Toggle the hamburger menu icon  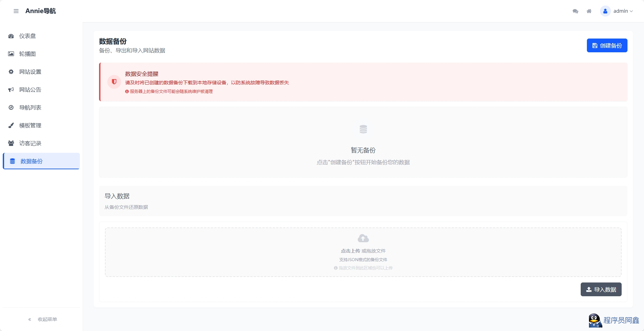pyautogui.click(x=16, y=11)
